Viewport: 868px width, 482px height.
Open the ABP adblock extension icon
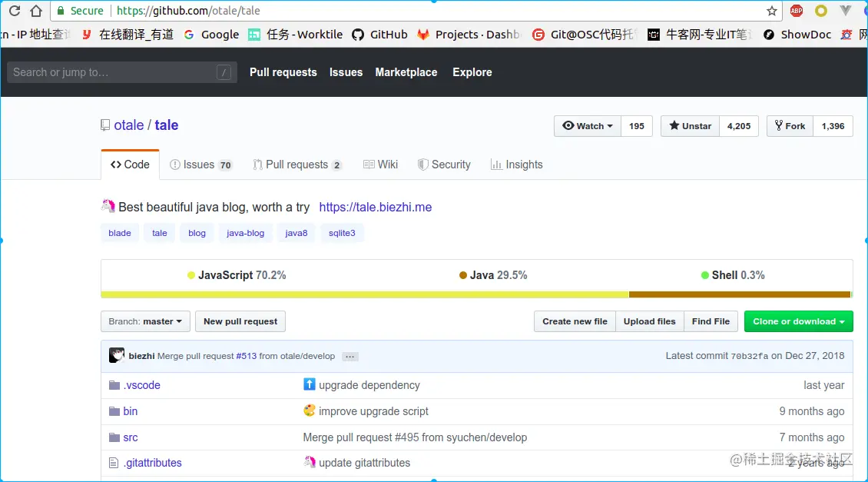click(x=797, y=11)
